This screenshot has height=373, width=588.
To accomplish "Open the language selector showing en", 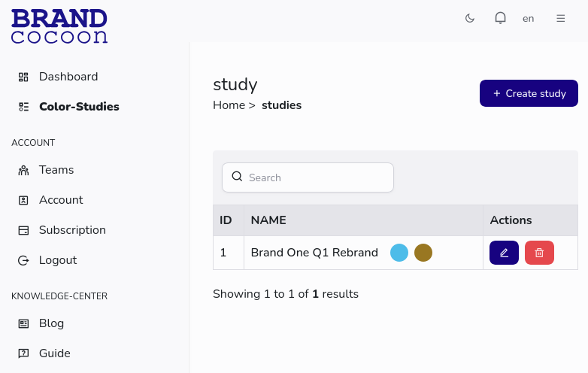I will pyautogui.click(x=529, y=18).
